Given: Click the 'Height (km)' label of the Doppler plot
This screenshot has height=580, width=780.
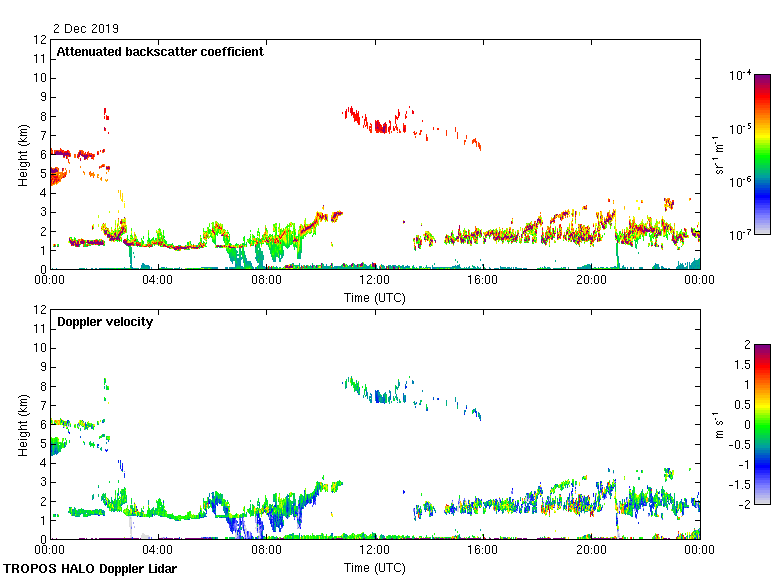Looking at the screenshot, I should pyautogui.click(x=22, y=424).
